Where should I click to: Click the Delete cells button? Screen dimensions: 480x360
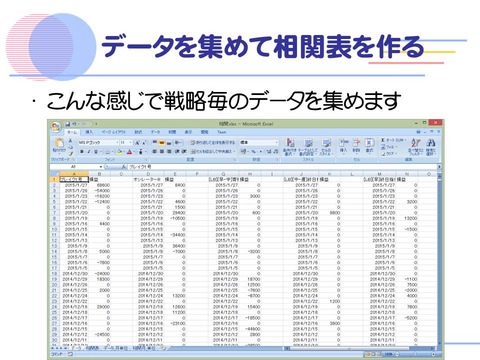(356, 146)
